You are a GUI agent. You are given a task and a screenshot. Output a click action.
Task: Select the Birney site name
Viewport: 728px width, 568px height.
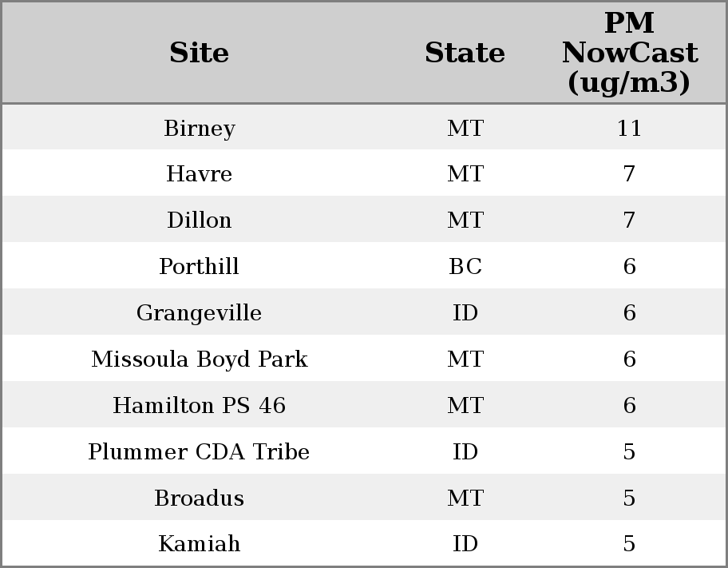[x=199, y=129]
